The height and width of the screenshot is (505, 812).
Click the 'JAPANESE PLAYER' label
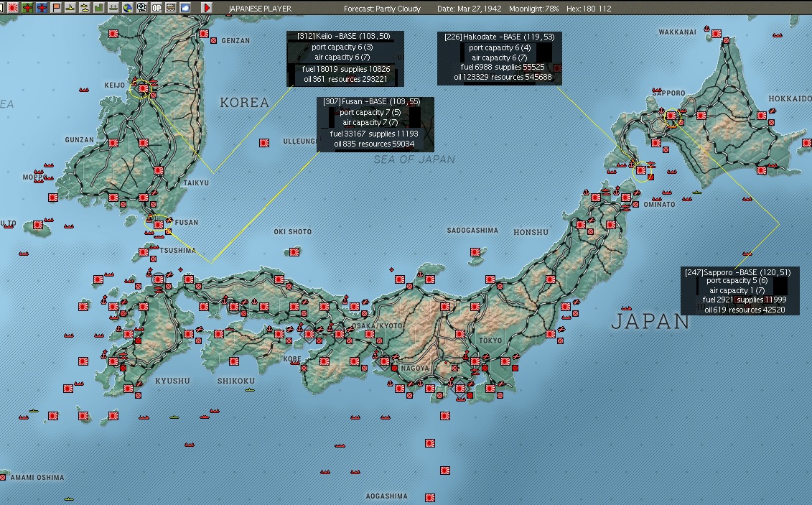(260, 9)
